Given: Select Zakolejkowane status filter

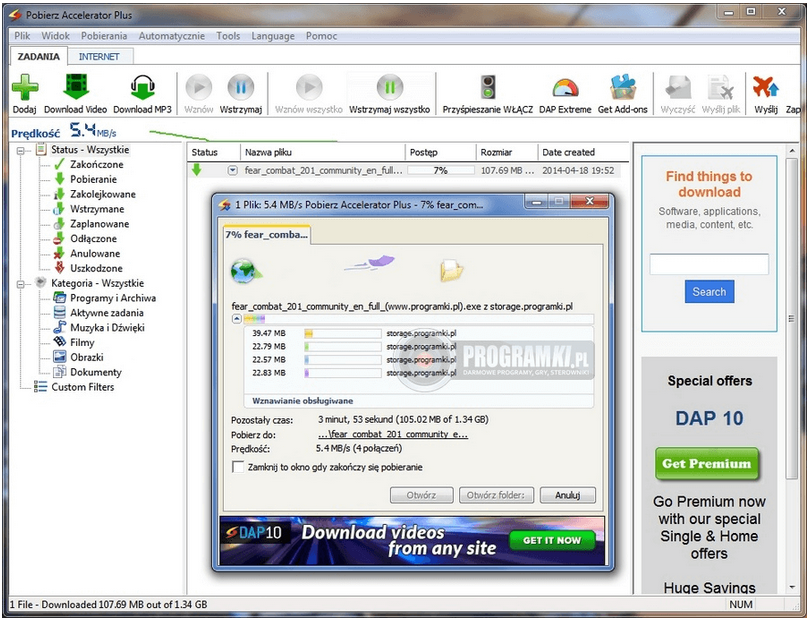Looking at the screenshot, I should click(x=103, y=194).
